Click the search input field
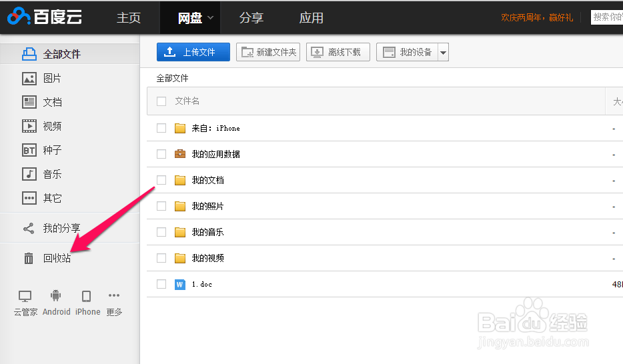623x364 pixels. click(607, 17)
